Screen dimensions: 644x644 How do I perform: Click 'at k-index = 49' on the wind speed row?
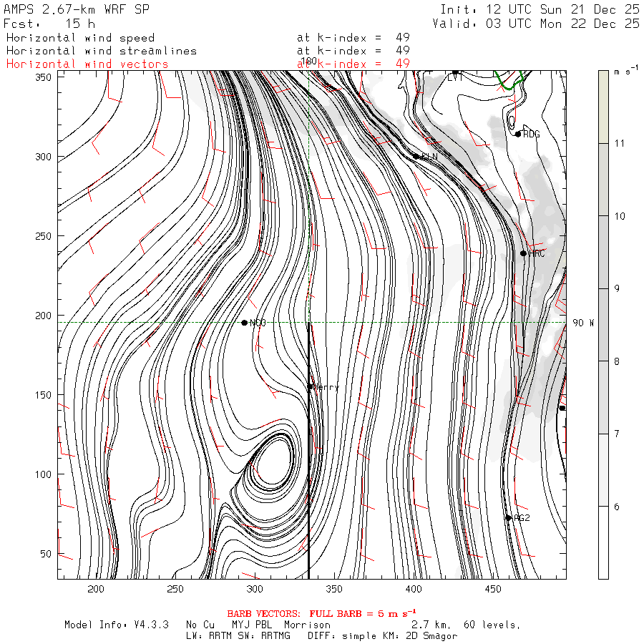tap(353, 38)
